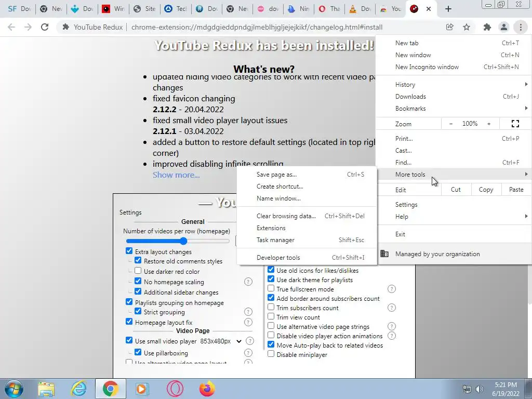This screenshot has height=399, width=532.
Task: Click help icon for alternative video page strings
Action: 392,326
